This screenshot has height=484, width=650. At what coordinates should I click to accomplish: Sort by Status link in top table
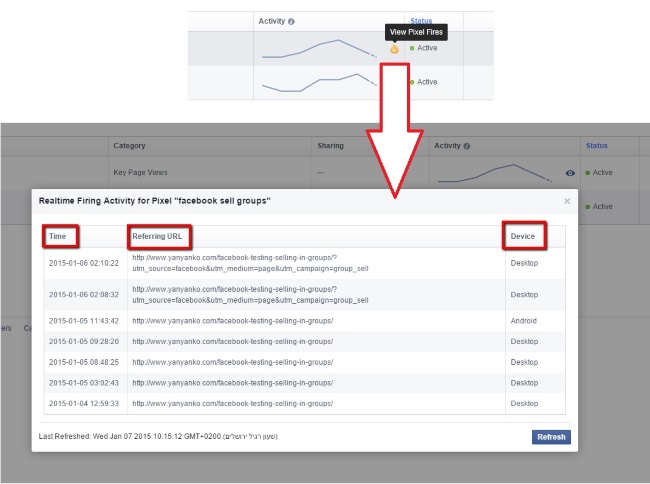[421, 21]
